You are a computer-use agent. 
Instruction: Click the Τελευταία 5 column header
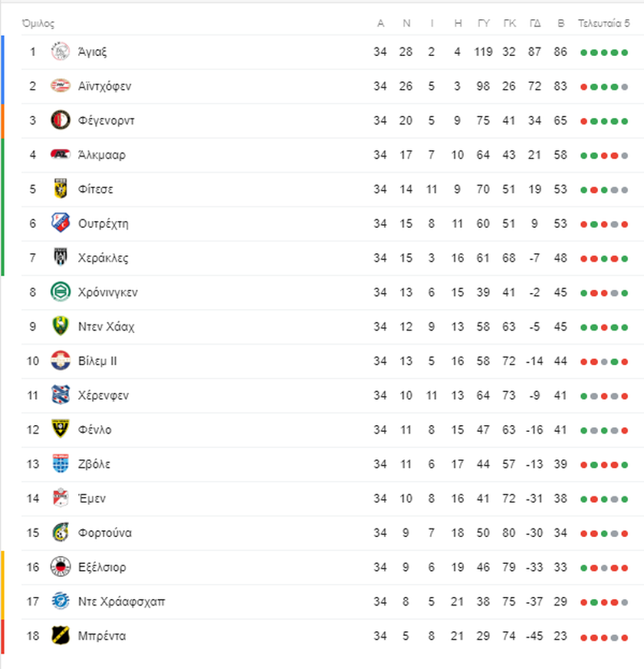coord(603,24)
